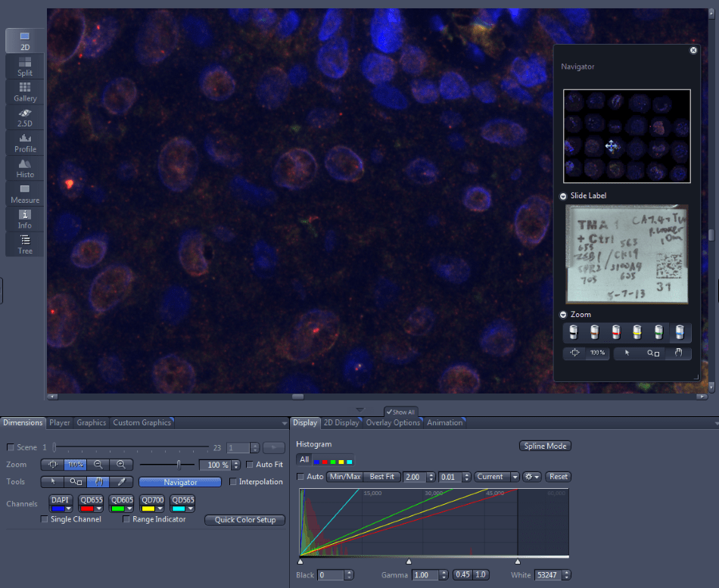Open the Graphics tab
The height and width of the screenshot is (588, 719).
tap(92, 423)
